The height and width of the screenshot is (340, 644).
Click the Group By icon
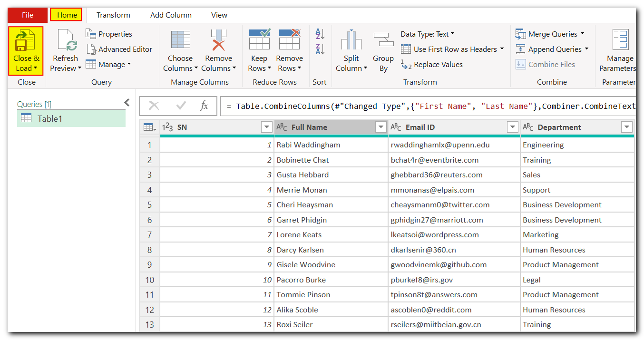(383, 39)
